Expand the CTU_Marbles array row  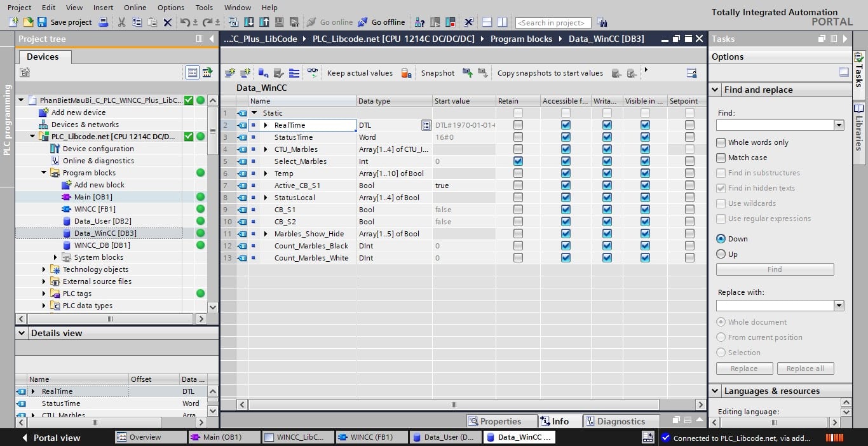(266, 149)
